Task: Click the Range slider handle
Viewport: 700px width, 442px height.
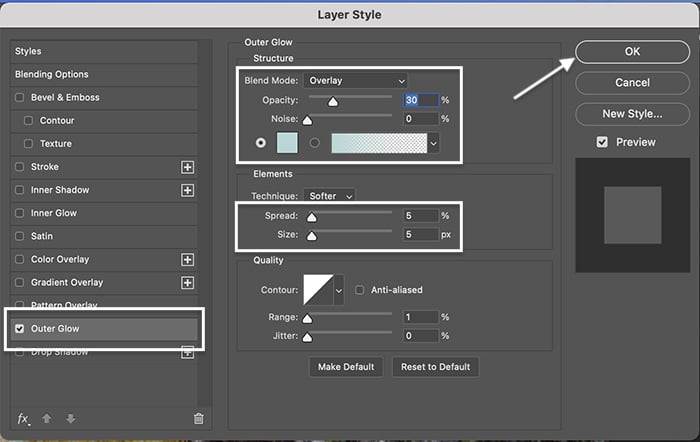Action: click(x=307, y=319)
